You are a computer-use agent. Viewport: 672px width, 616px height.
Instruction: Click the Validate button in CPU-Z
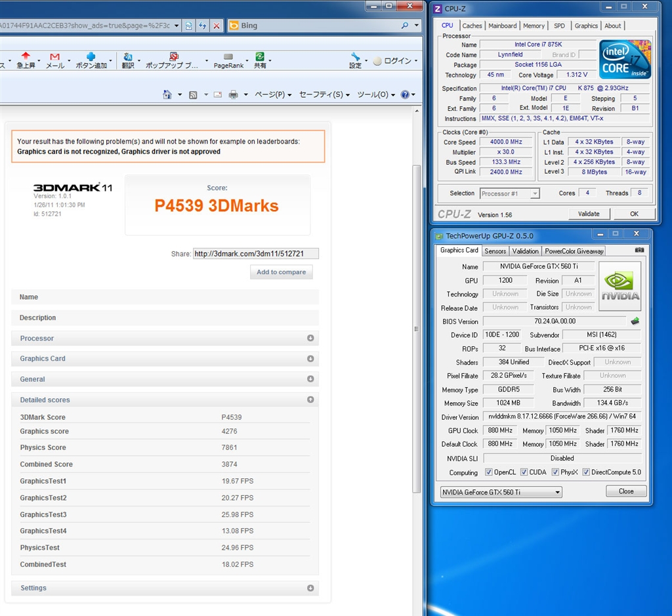click(589, 214)
